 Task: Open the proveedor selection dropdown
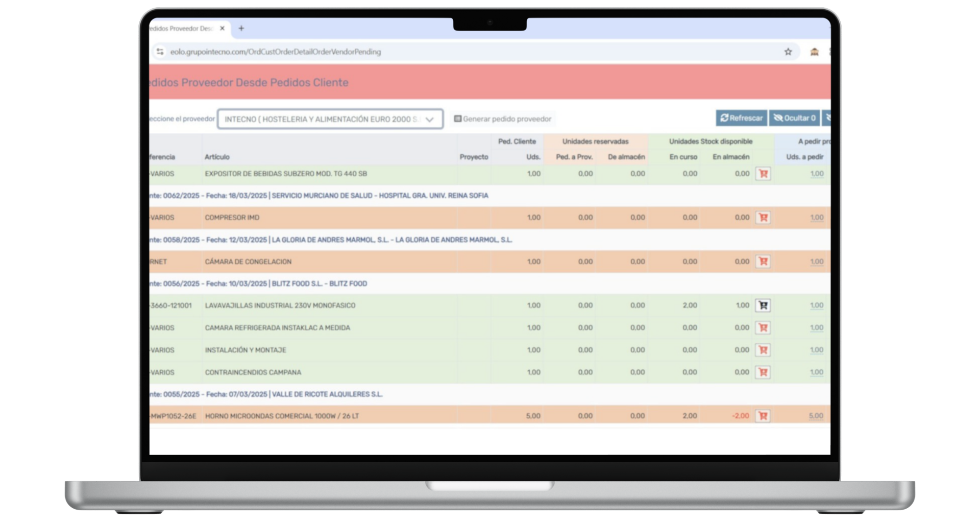330,119
